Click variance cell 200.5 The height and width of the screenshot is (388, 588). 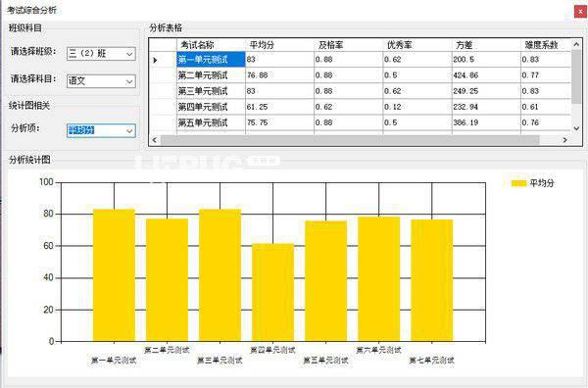486,60
